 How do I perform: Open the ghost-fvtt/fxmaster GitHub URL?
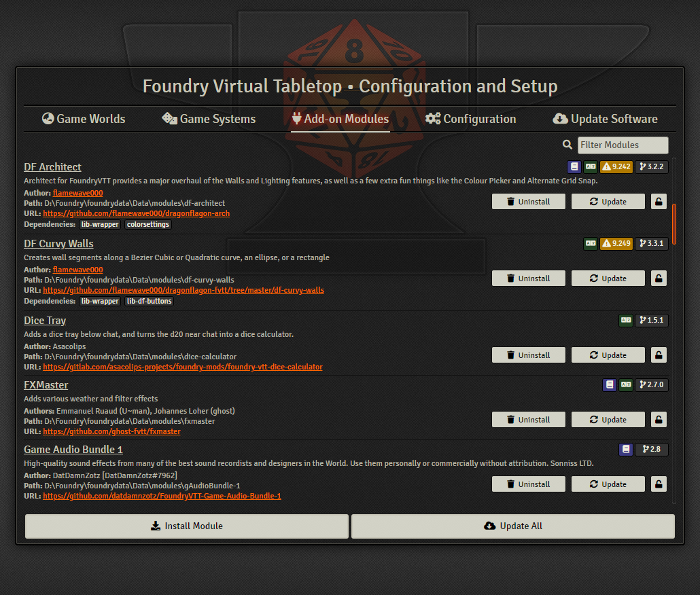pos(111,432)
